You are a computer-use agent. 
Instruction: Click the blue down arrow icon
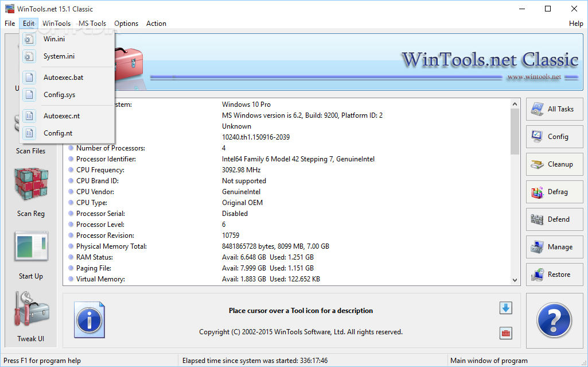pos(505,308)
